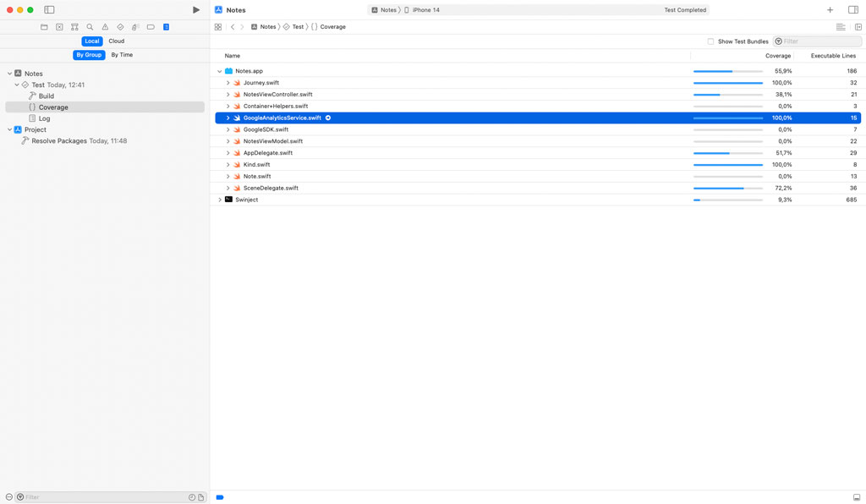Open the Issue navigator warning triangle
Screen dimensions: 866x504
coord(106,26)
